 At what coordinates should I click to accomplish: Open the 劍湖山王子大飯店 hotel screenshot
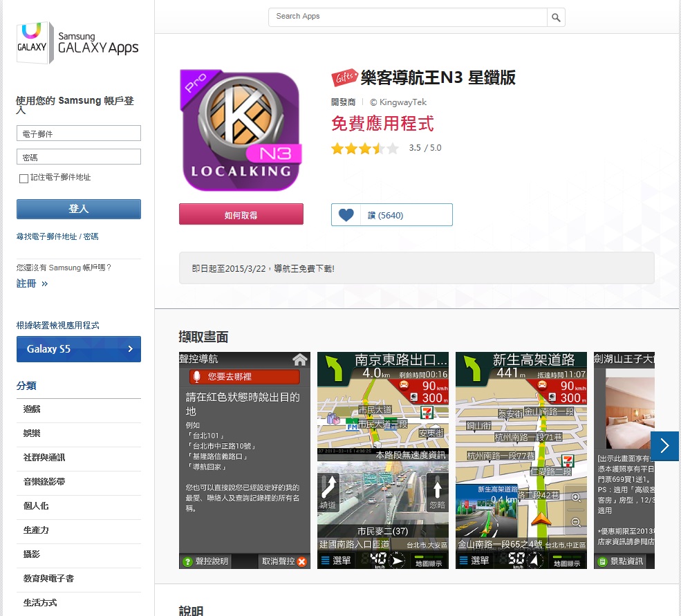(624, 460)
